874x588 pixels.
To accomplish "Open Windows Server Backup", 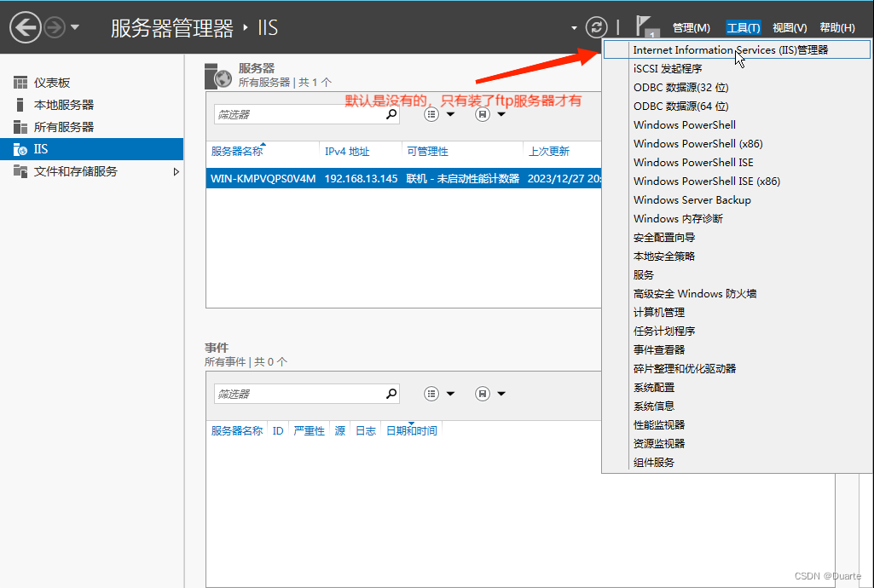I will (x=737, y=200).
